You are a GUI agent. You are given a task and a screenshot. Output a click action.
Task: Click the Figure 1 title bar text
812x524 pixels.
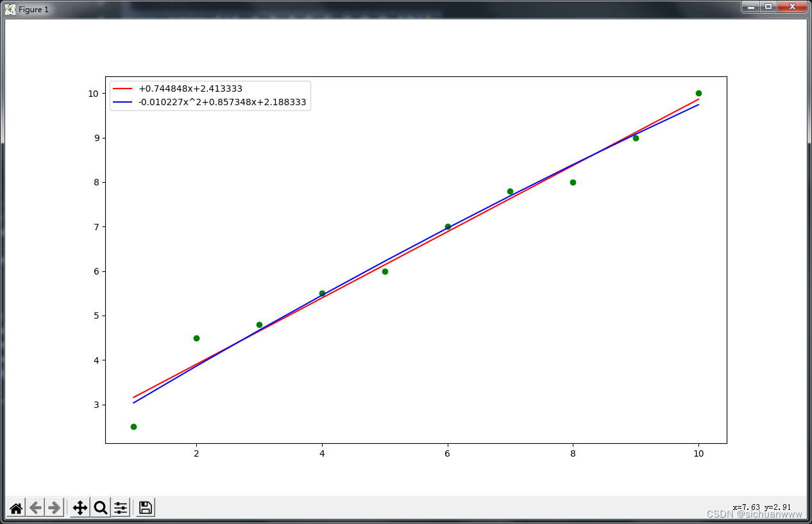coord(33,10)
